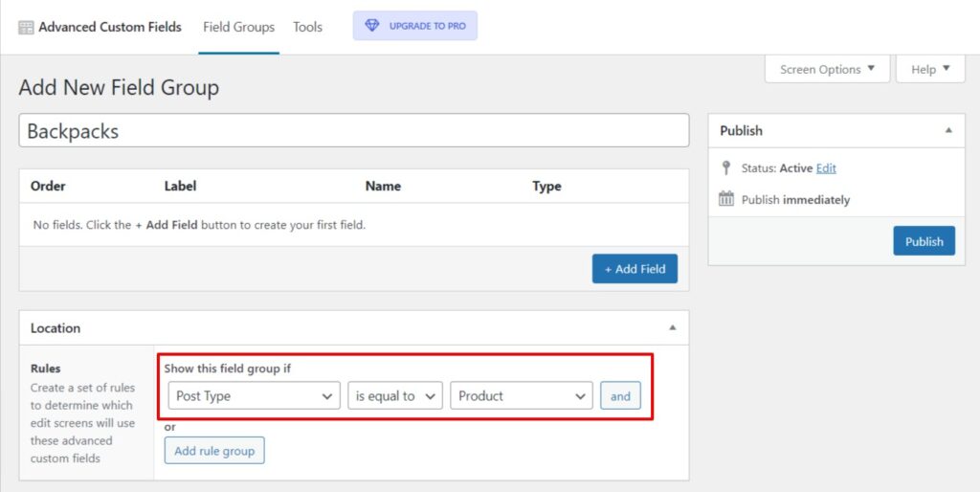
Task: Click the Add rule group button
Action: (x=214, y=451)
